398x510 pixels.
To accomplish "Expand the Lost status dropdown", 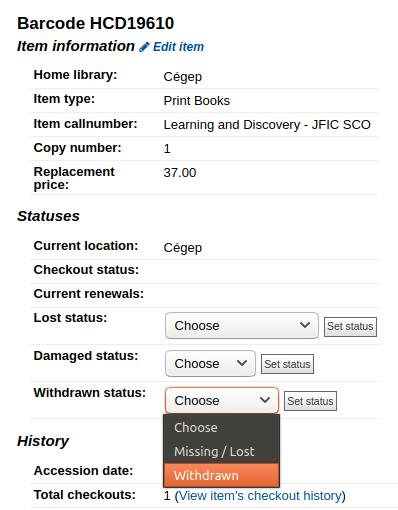I will tap(242, 325).
